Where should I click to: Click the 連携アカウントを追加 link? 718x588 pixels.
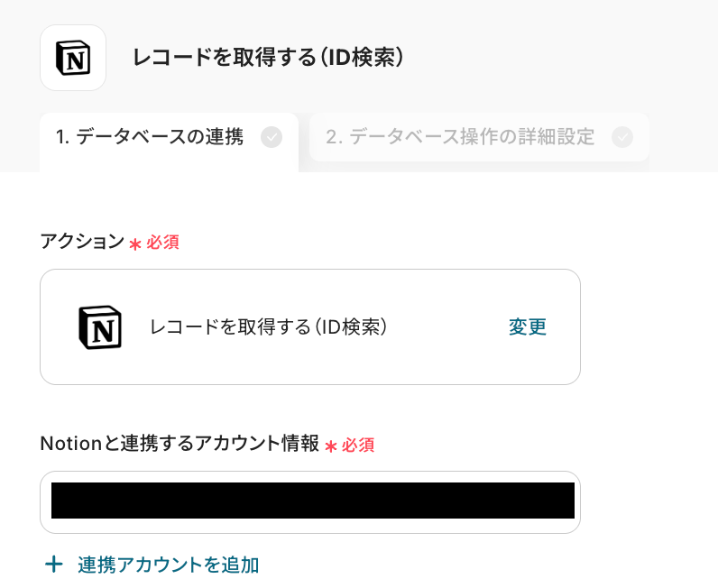coord(169,565)
